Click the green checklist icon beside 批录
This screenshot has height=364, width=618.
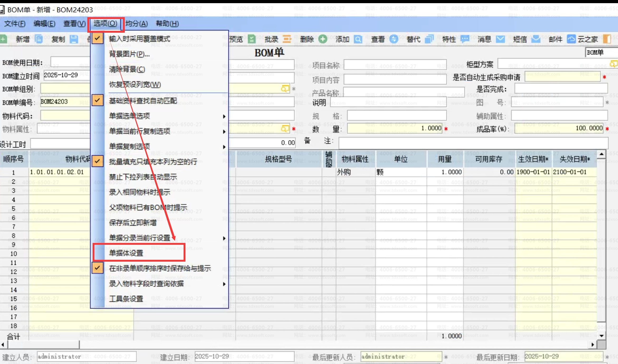(252, 39)
